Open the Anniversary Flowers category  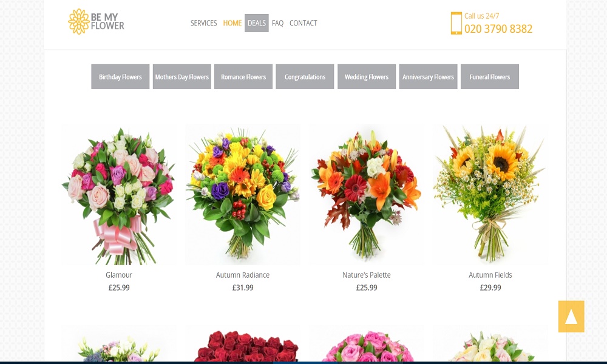coord(428,77)
